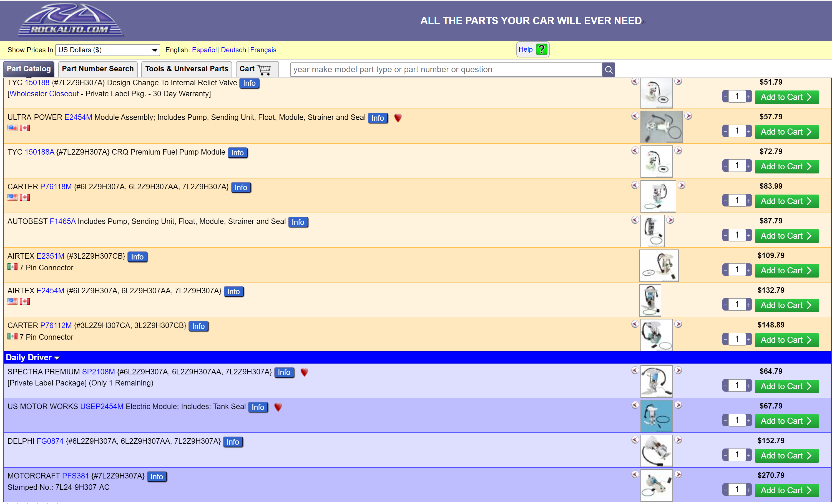Open part number link SP2108M
The height and width of the screenshot is (504, 832).
point(98,372)
